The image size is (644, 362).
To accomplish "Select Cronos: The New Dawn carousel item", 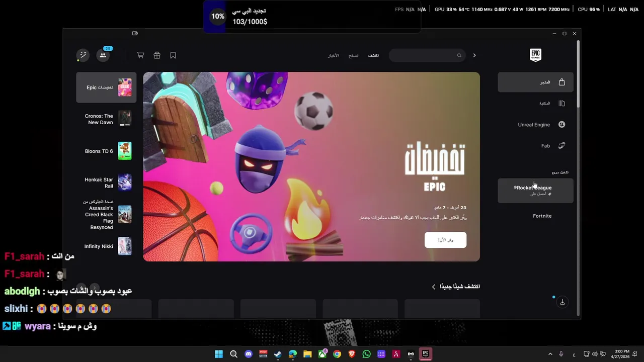I will [x=106, y=119].
